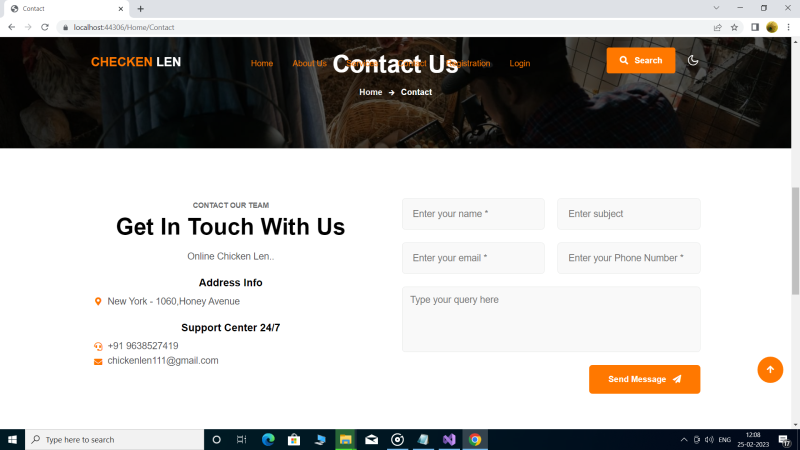Toggle the browser side panel icon

click(755, 28)
